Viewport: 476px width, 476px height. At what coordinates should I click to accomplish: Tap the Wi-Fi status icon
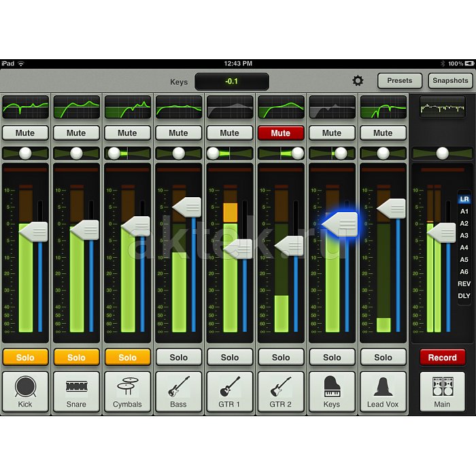[20, 63]
